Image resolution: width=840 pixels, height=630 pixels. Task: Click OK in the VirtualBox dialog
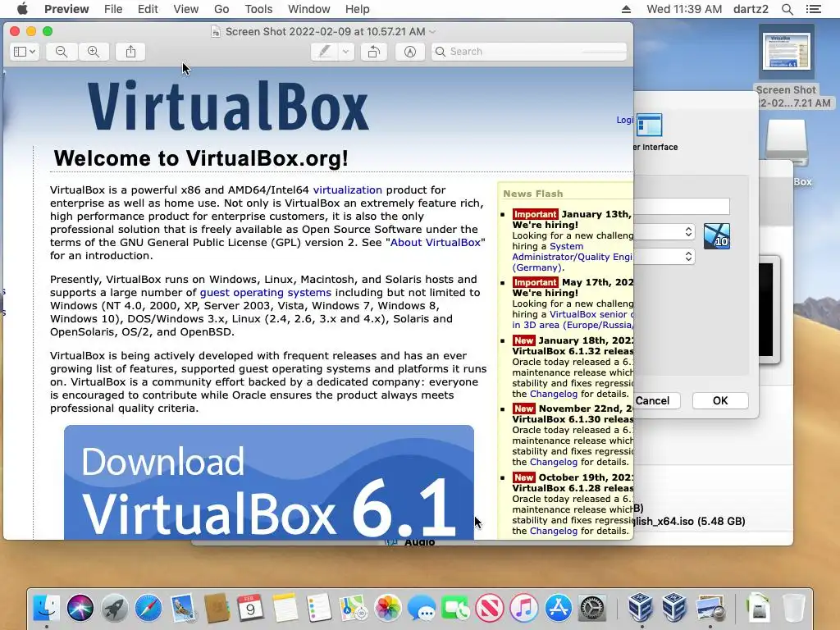click(720, 400)
